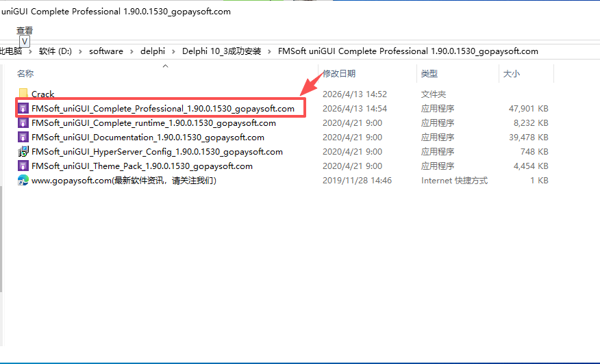Select FMSoft_uniGUI_Documentation file name

[x=148, y=138]
